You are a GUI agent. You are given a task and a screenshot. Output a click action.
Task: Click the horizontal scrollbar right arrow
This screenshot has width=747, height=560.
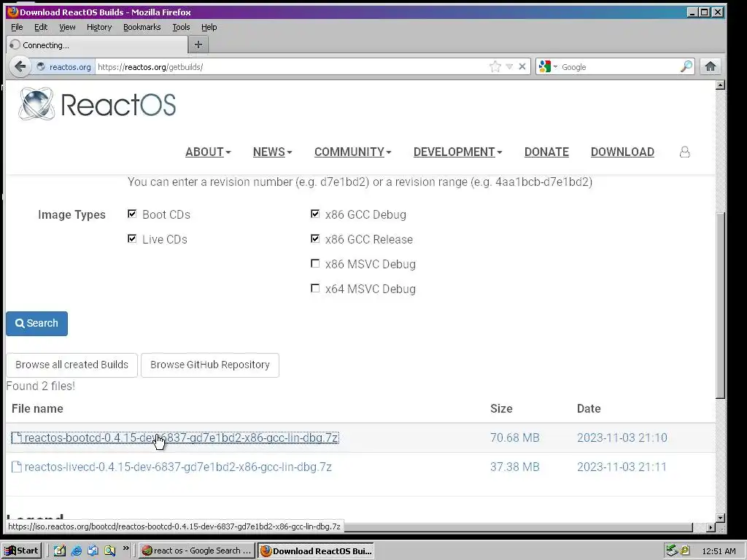pos(711,527)
